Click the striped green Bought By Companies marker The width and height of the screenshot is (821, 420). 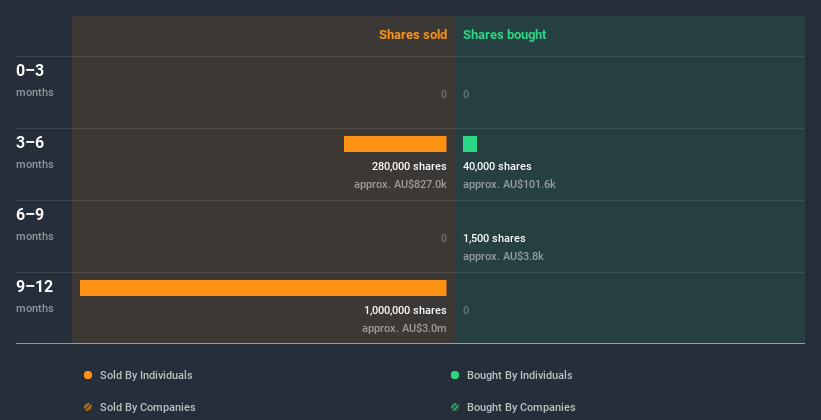pyautogui.click(x=455, y=407)
